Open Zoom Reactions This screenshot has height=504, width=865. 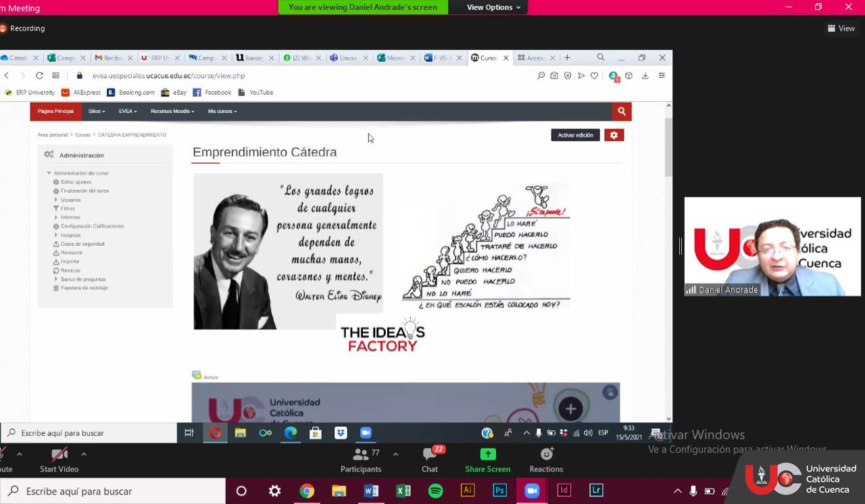pyautogui.click(x=546, y=460)
